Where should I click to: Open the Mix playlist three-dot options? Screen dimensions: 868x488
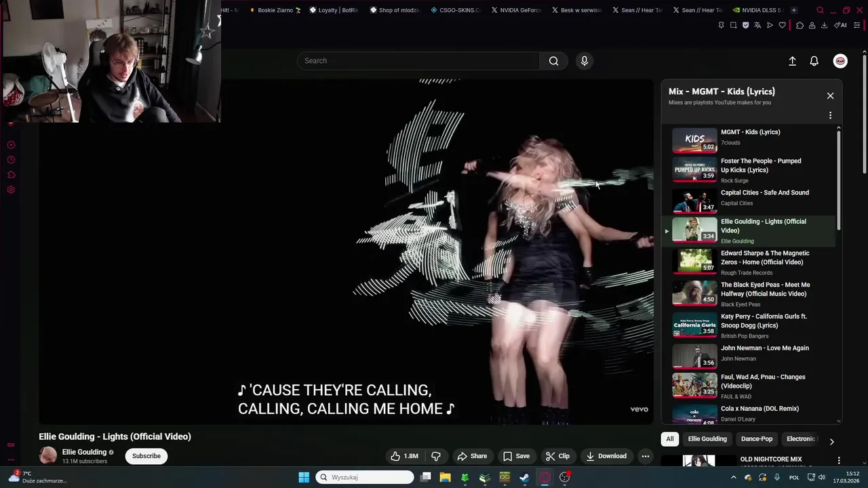[830, 115]
